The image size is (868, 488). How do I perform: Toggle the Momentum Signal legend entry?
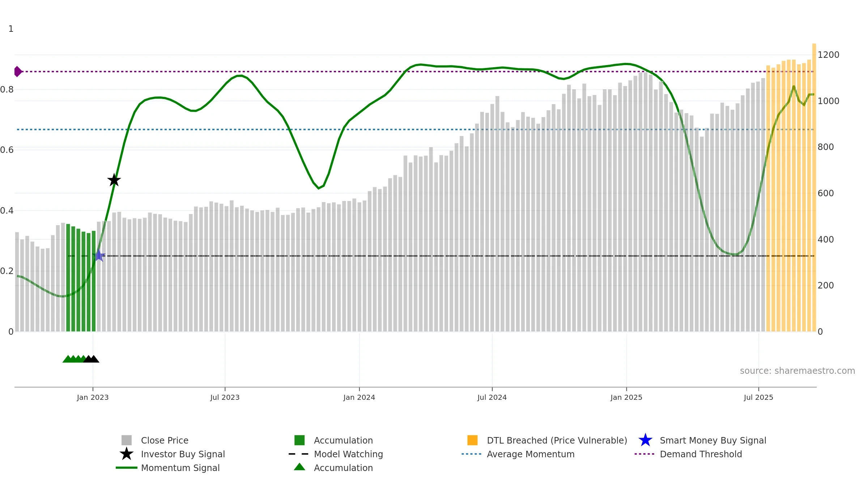click(x=180, y=468)
